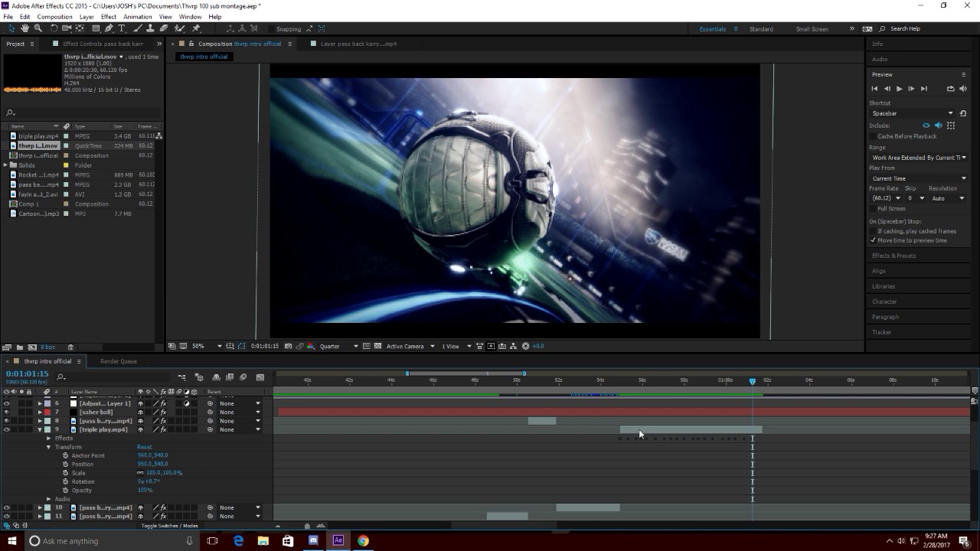Select the Pen tool
Viewport: 980px width, 551px height.
(x=109, y=28)
